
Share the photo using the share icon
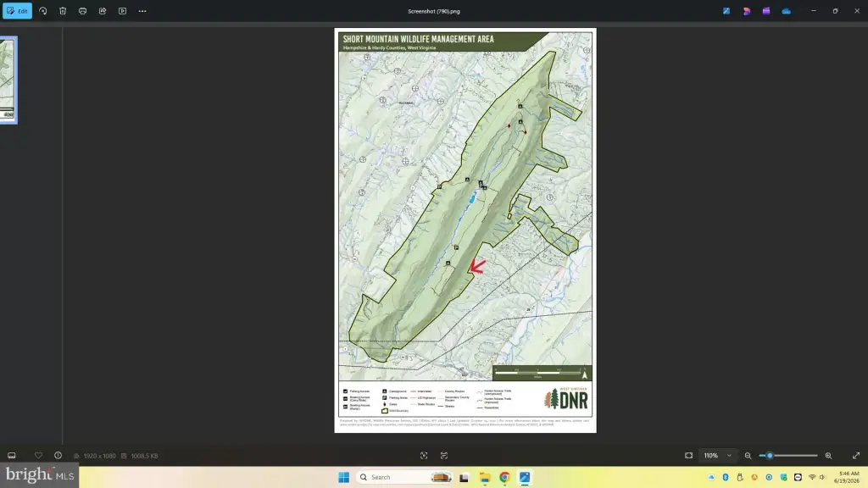tap(103, 11)
